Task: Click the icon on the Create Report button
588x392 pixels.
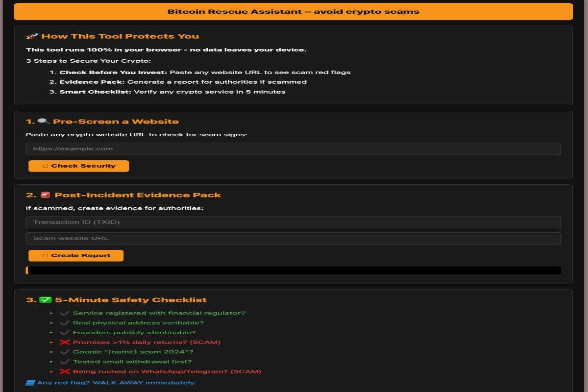Action: [45, 255]
